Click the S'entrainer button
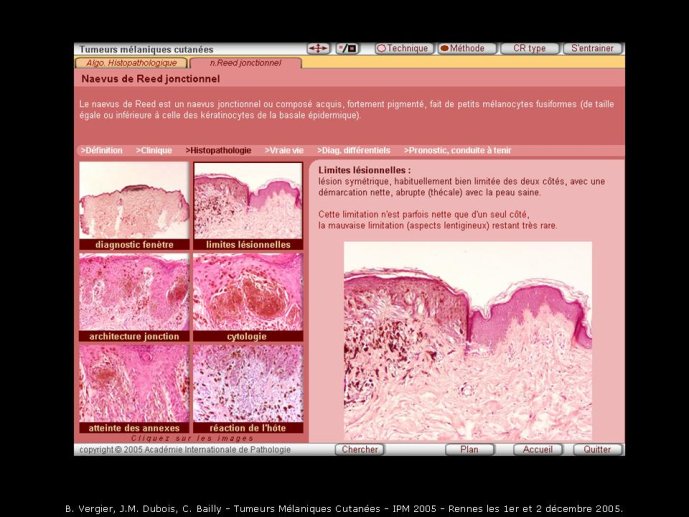This screenshot has height=517, width=689. click(592, 48)
